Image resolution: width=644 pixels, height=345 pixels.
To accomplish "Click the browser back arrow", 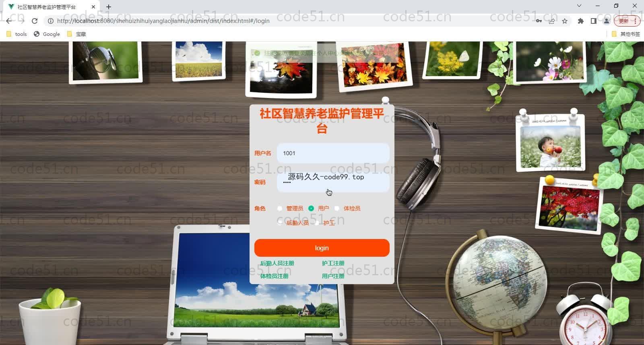I will (9, 21).
